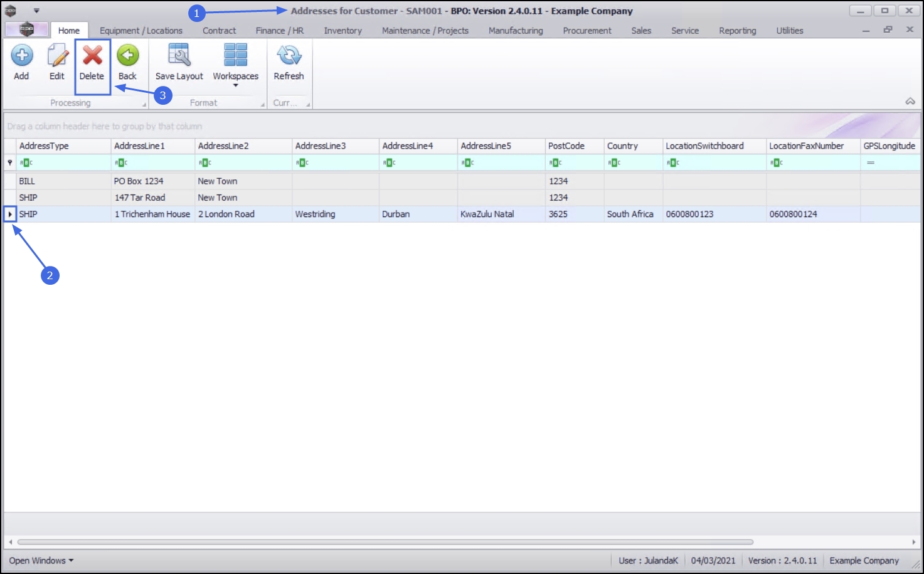Click the PostCode filter row cell

(x=575, y=162)
